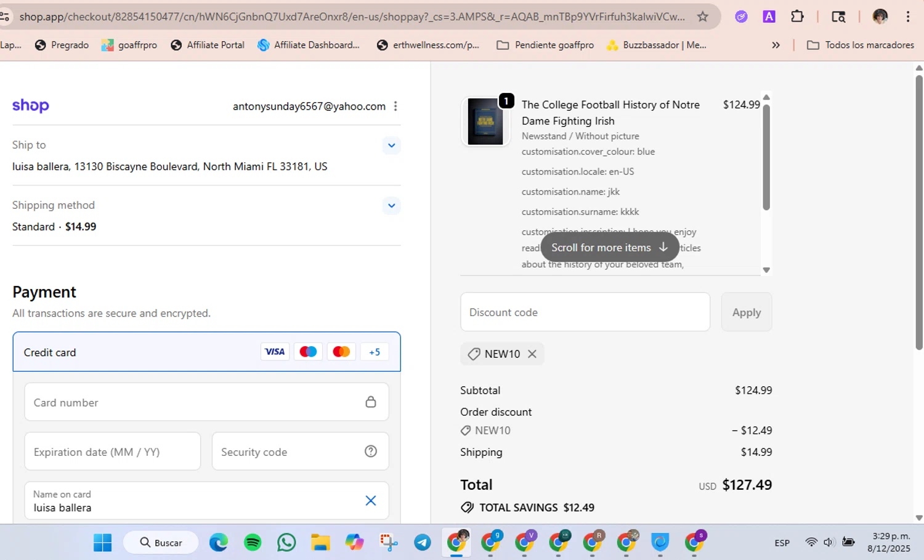Image resolution: width=924 pixels, height=560 pixels.
Task: Remove the NEW10 discount code chip
Action: (x=532, y=354)
